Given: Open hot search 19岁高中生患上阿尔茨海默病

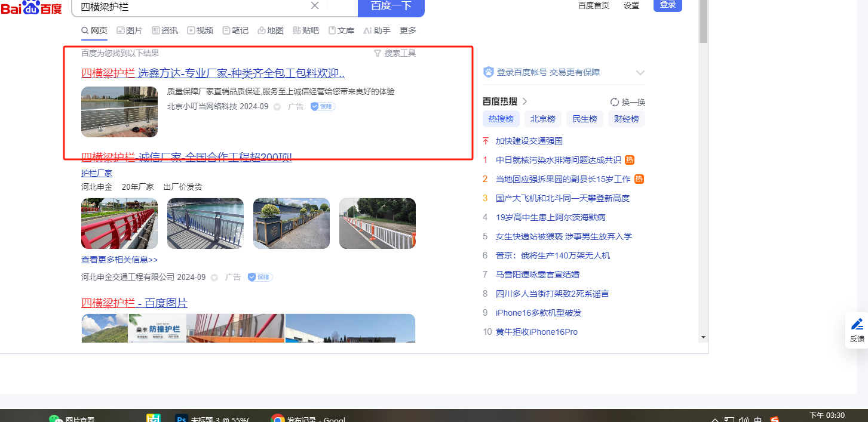Looking at the screenshot, I should [550, 217].
